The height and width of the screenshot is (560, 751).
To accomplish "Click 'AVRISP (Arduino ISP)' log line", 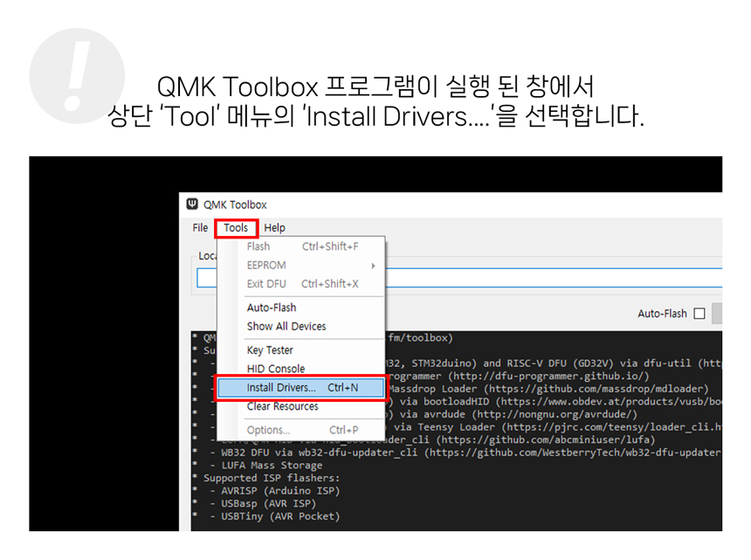I will pos(280,490).
